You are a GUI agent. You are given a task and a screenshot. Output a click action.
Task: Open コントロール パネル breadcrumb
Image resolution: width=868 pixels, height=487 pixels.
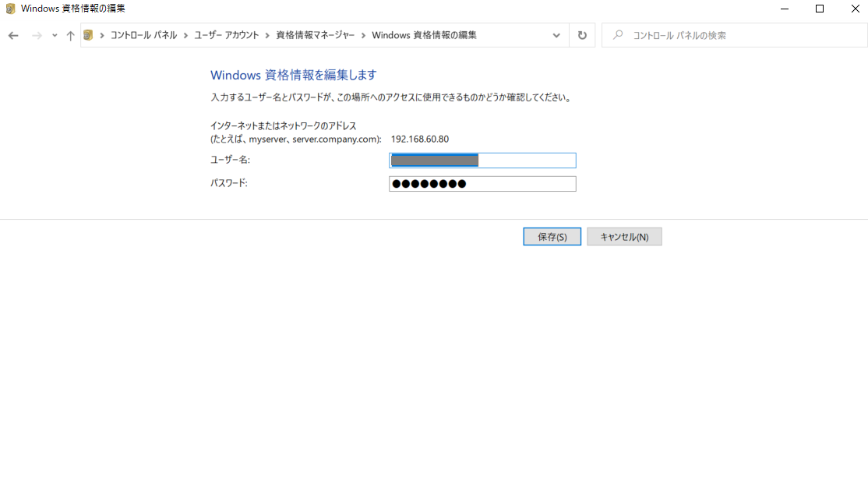point(143,35)
